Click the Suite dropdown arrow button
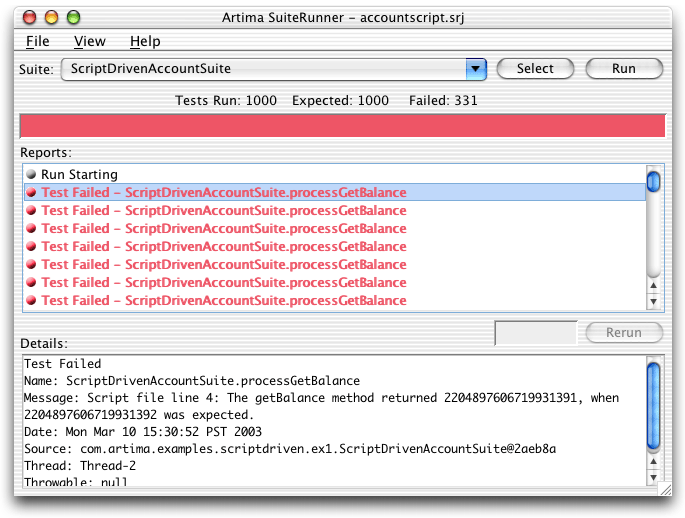Image resolution: width=685 pixels, height=518 pixels. point(476,69)
